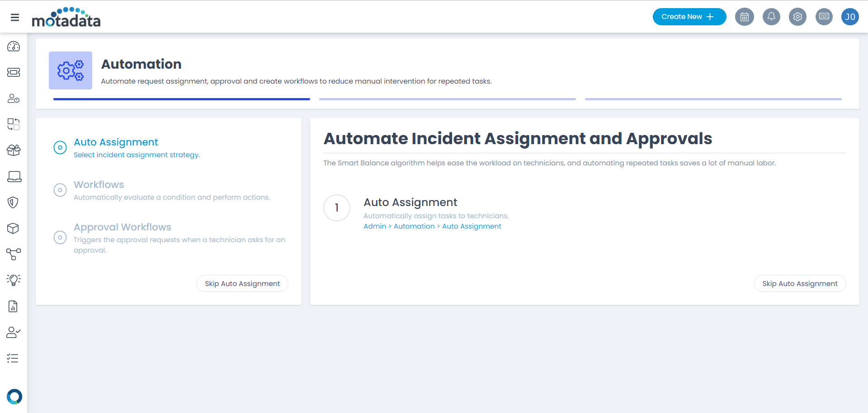Open the reports document icon in sidebar
Image resolution: width=868 pixels, height=413 pixels.
13,306
